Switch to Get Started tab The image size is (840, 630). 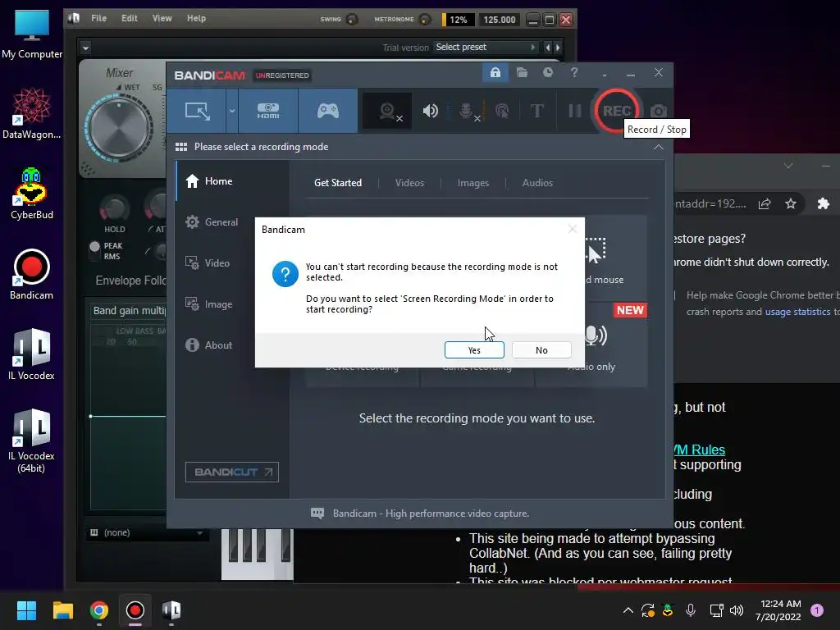pyautogui.click(x=337, y=183)
